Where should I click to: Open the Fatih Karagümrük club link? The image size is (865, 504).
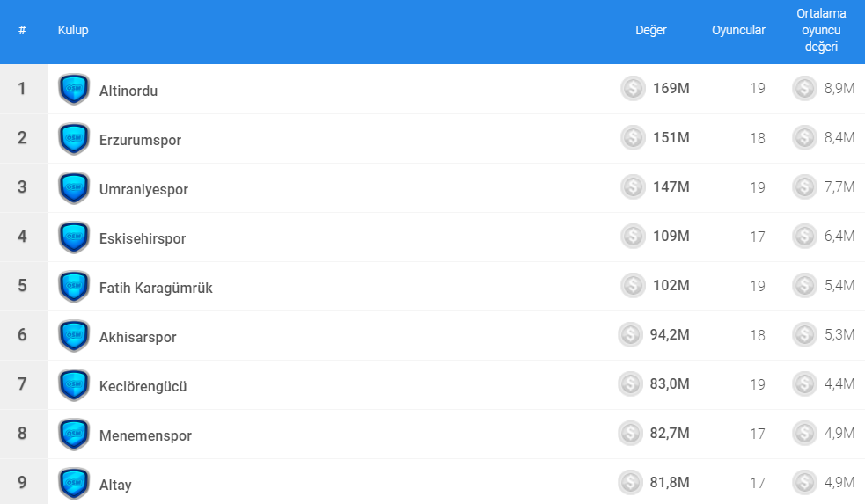pyautogui.click(x=156, y=288)
